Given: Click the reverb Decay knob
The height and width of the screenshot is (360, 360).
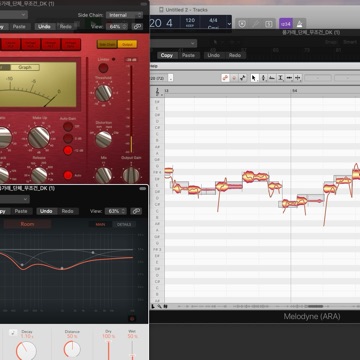Looking at the screenshot, I should 26,351.
